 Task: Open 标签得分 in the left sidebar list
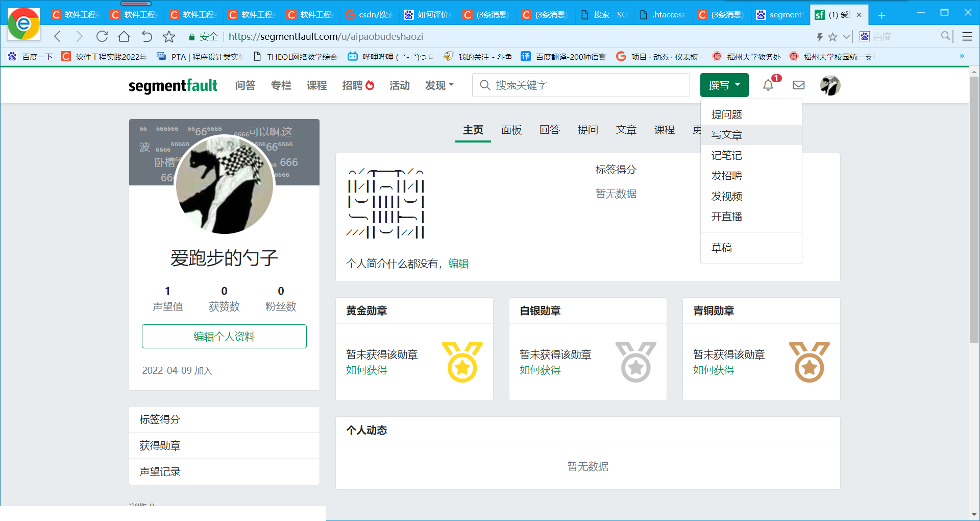click(224, 419)
